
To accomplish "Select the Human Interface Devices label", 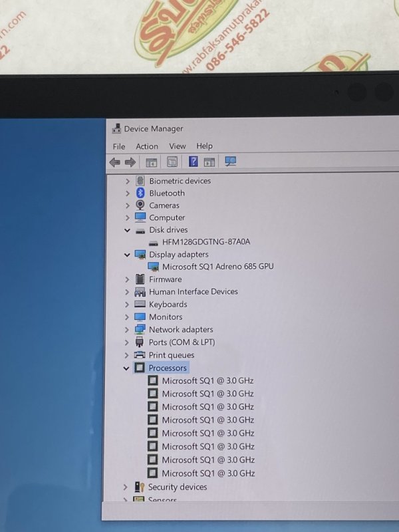I will coord(194,291).
